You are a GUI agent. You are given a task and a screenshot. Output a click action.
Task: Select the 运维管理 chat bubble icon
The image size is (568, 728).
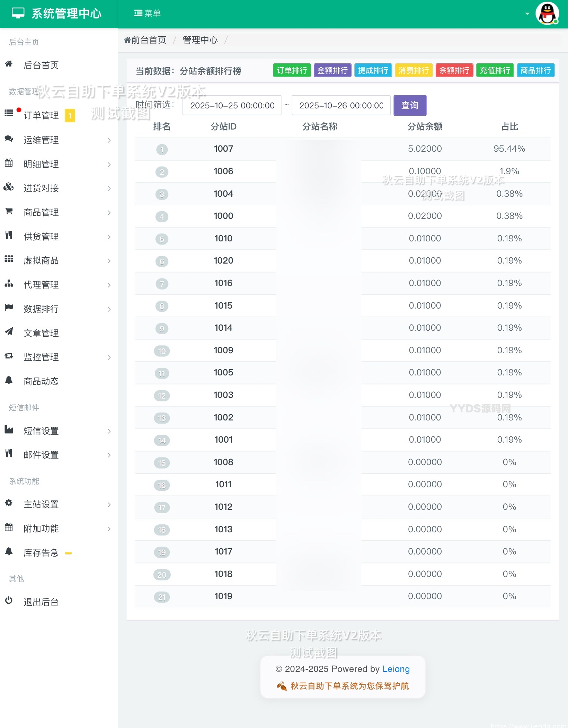click(x=9, y=140)
